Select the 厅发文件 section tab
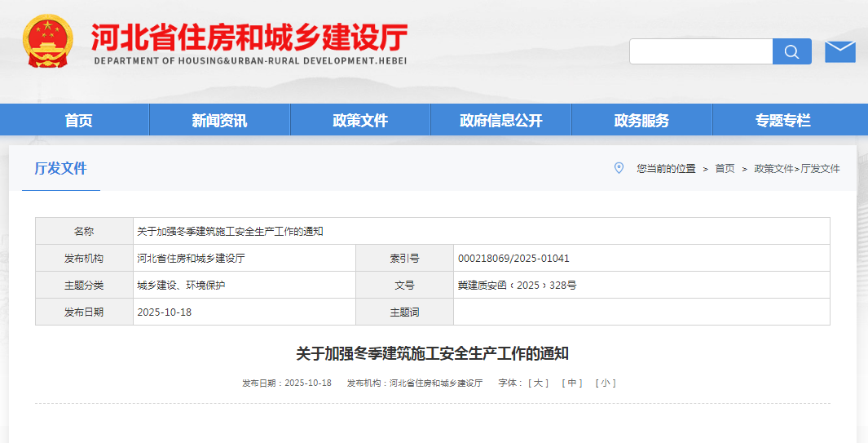 60,169
